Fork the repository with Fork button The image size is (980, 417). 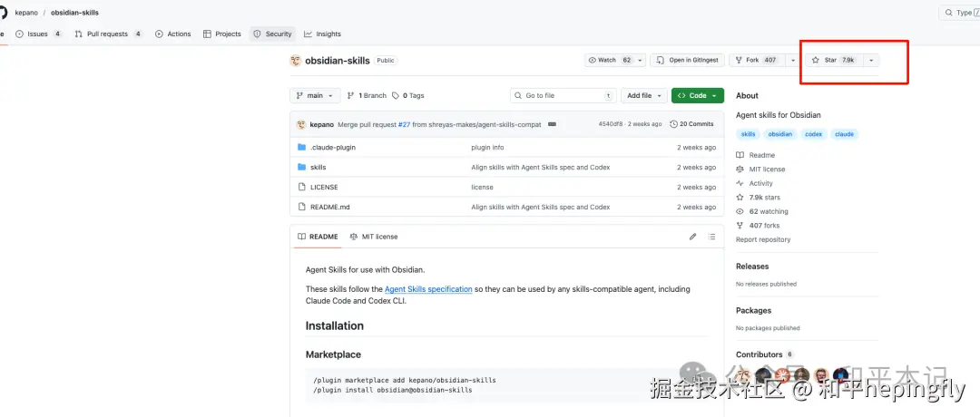[x=756, y=60]
